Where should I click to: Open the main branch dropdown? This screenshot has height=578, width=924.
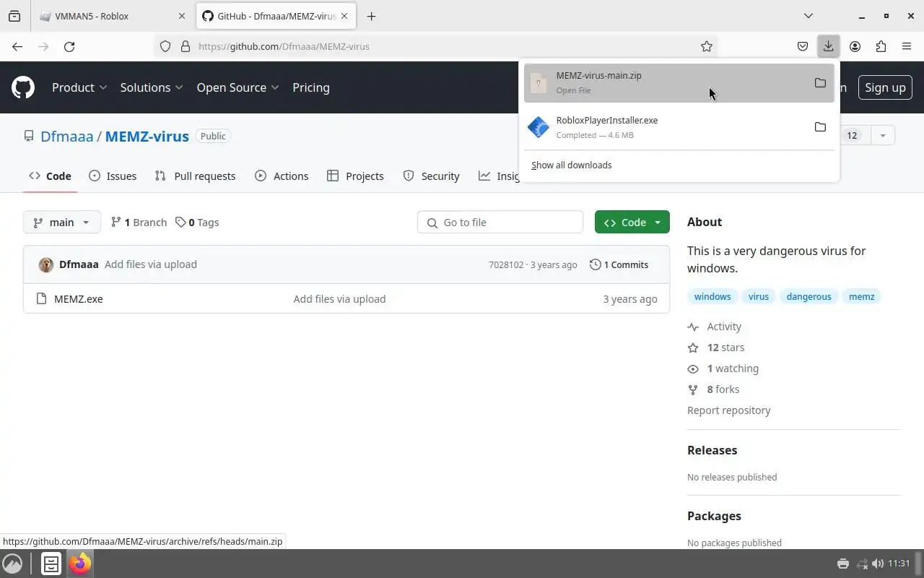tap(61, 222)
